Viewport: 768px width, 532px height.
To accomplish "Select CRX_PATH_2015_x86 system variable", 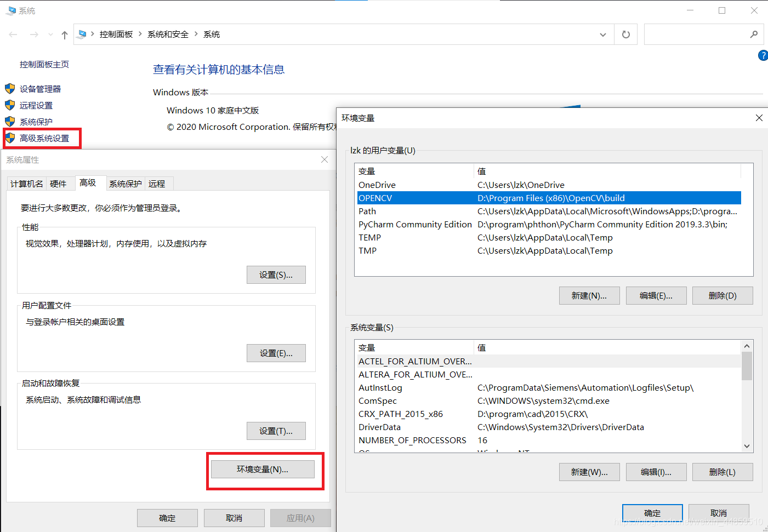I will tap(549, 414).
